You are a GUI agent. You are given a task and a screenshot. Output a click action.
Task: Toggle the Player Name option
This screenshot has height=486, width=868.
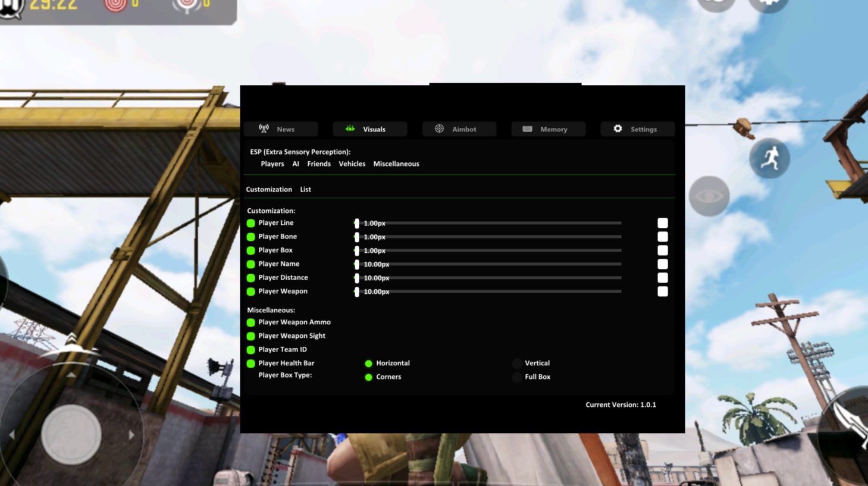tap(251, 264)
